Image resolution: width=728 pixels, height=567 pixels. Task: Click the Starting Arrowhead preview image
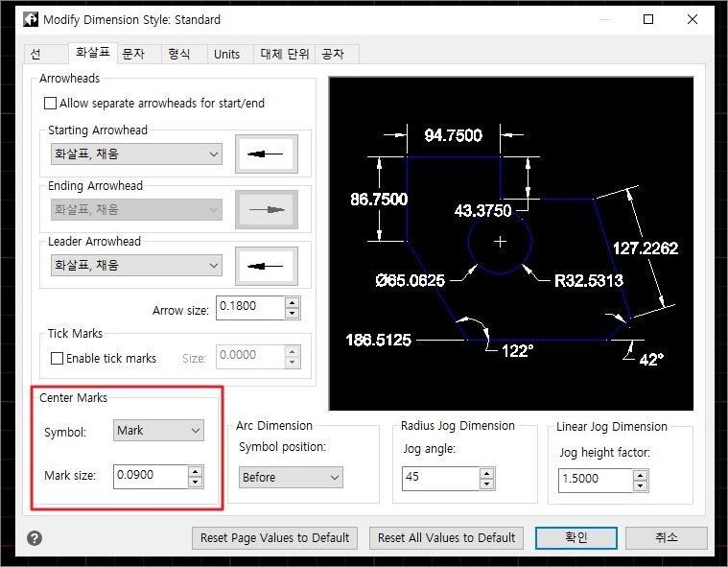coord(266,154)
